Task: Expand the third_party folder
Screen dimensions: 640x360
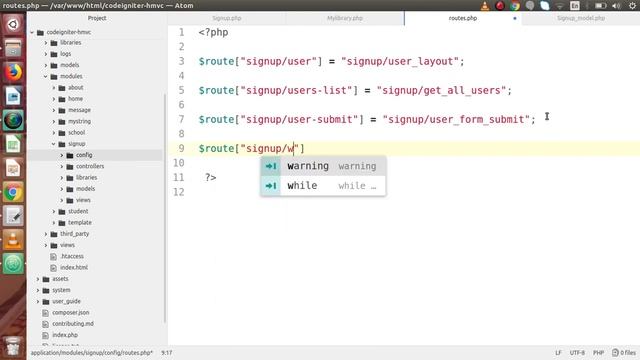Action: tap(46, 234)
